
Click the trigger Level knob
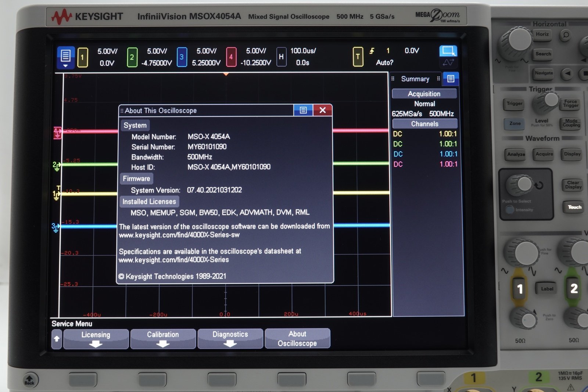(548, 101)
